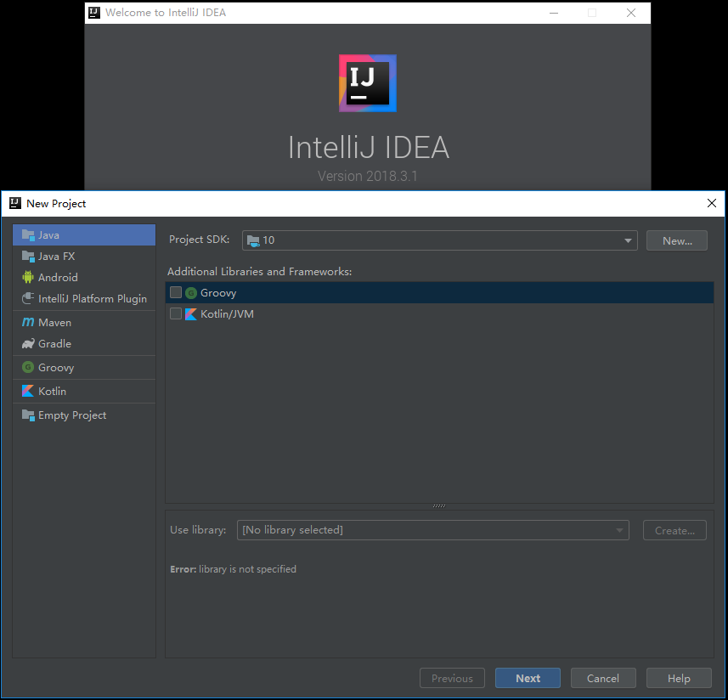Select the Groovy icon in left sidebar
728x700 pixels.
28,367
